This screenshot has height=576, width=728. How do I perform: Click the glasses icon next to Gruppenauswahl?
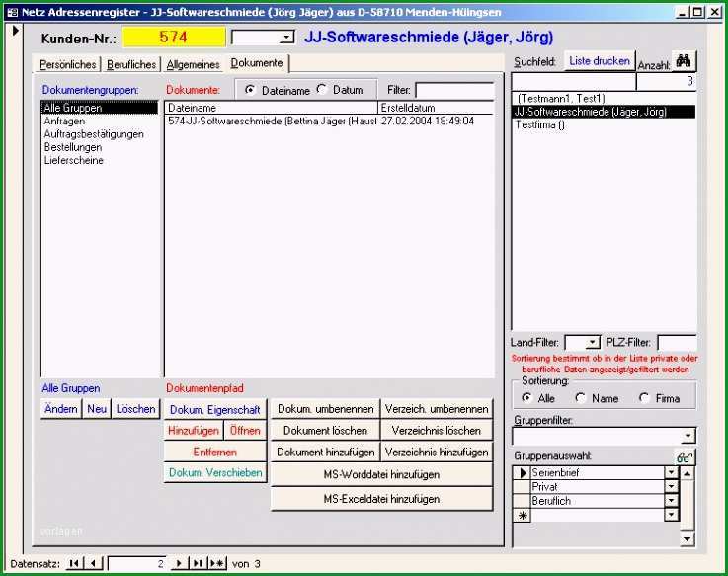[685, 457]
